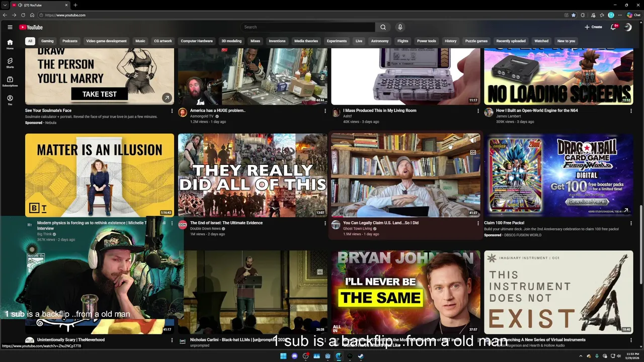Open the Matter Is An Illusion thumbnail
Screen dimensions: 644x362
100,175
